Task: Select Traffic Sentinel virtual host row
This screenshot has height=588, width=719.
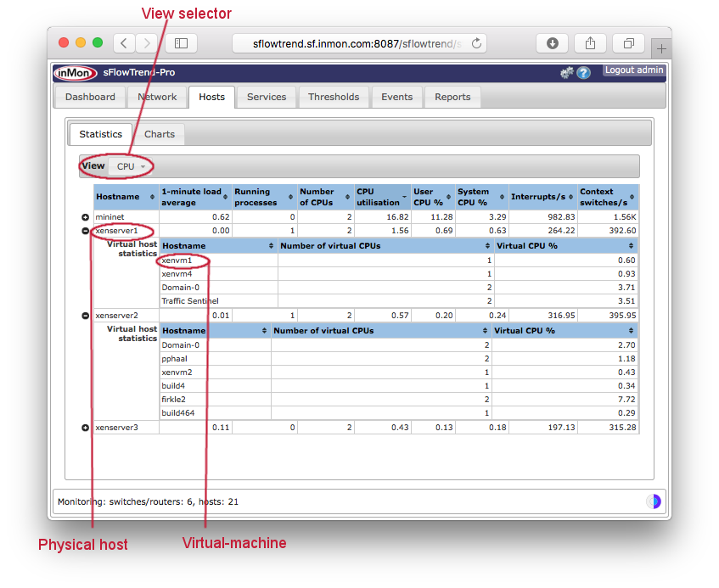Action: (398, 300)
